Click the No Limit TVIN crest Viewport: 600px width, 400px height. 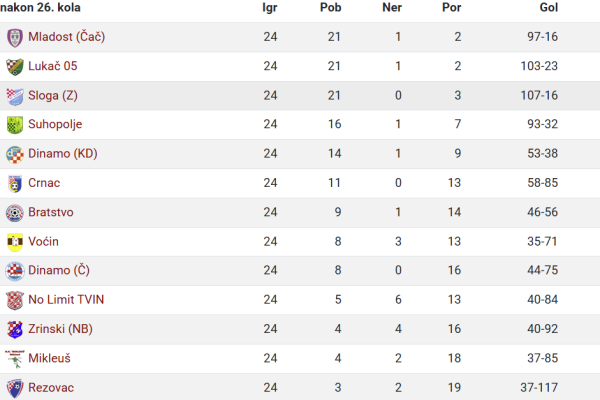coord(15,300)
